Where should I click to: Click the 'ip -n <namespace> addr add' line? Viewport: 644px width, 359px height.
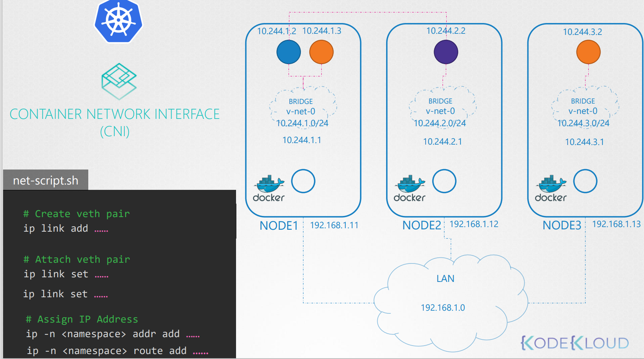point(113,334)
